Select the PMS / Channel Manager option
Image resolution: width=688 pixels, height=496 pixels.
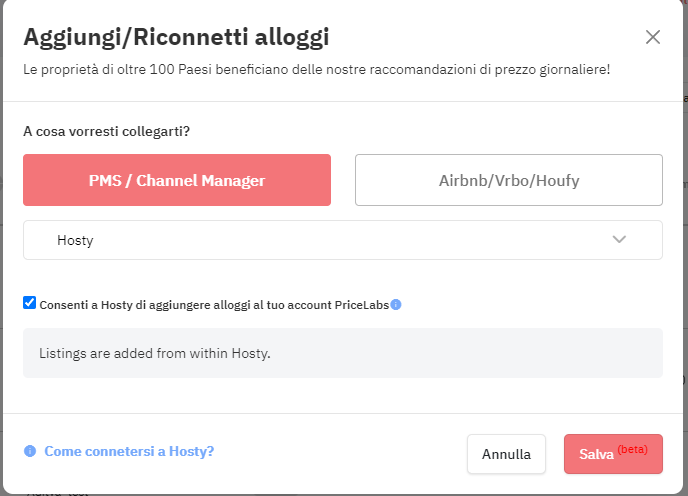click(177, 180)
